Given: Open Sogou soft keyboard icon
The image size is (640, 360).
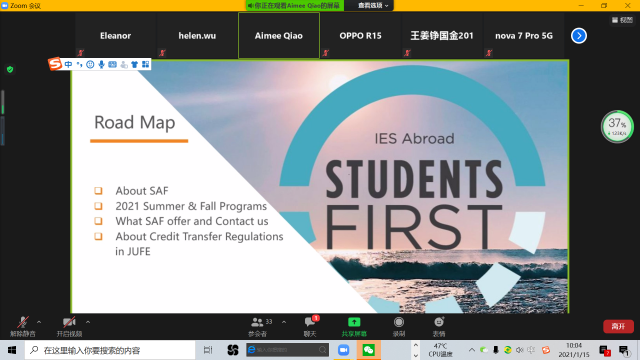Looking at the screenshot, I should (x=112, y=64).
